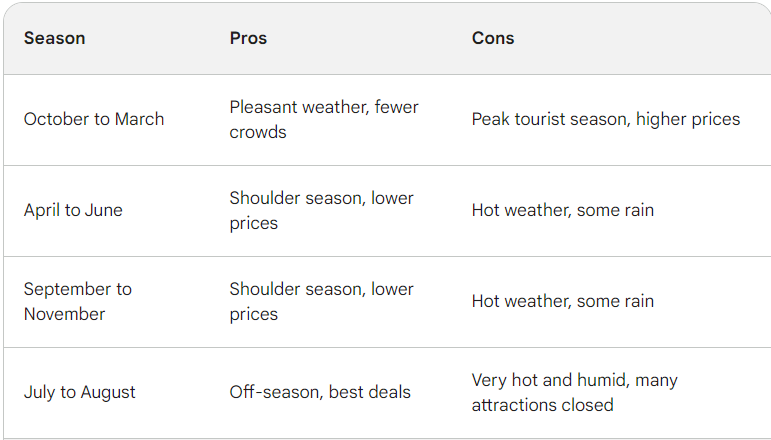Click April to June's Shoulder season pros cell
The width and height of the screenshot is (771, 440).
pos(322,210)
